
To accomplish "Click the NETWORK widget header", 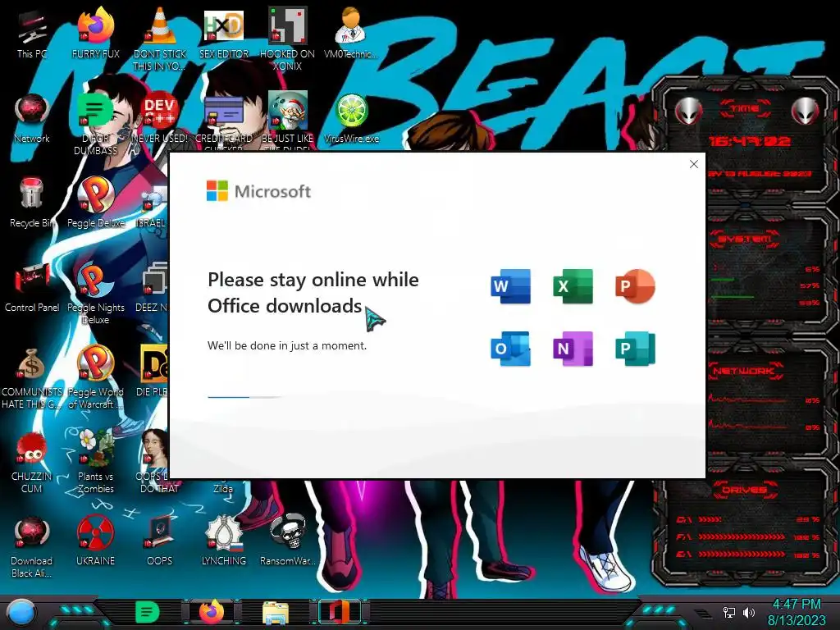I will [745, 371].
